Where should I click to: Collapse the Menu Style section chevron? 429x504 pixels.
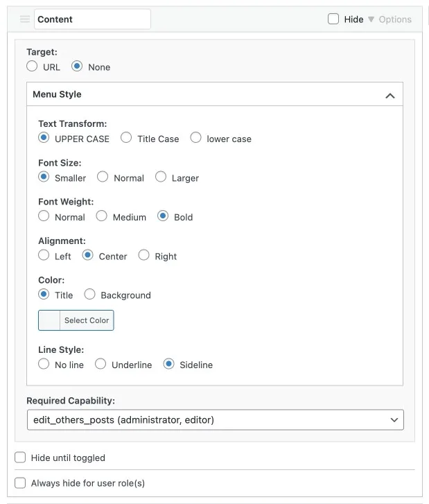(389, 95)
